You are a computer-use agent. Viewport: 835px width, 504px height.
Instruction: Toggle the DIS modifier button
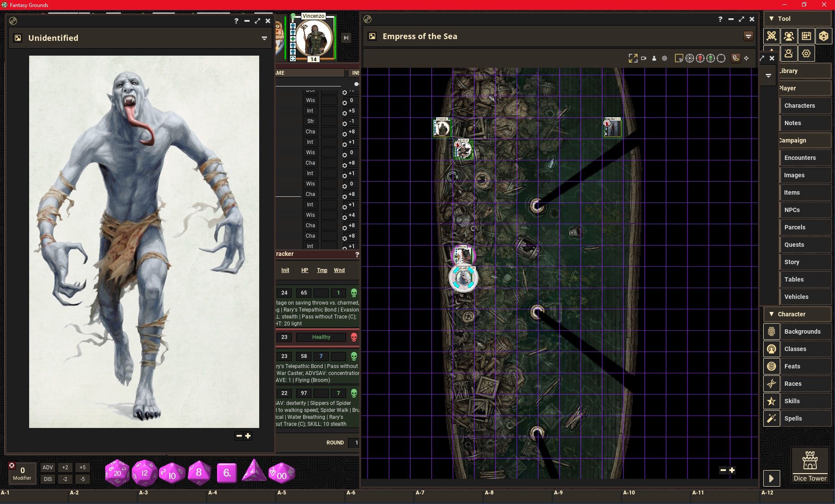(x=48, y=479)
